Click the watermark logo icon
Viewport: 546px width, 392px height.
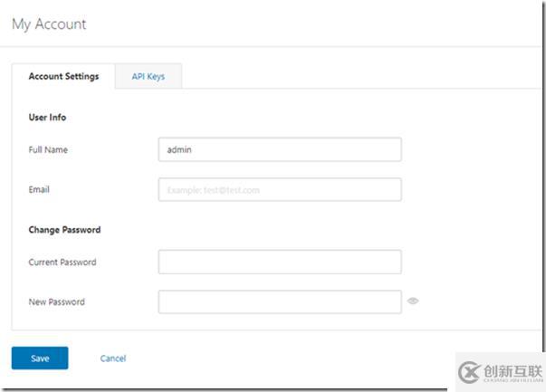point(469,373)
